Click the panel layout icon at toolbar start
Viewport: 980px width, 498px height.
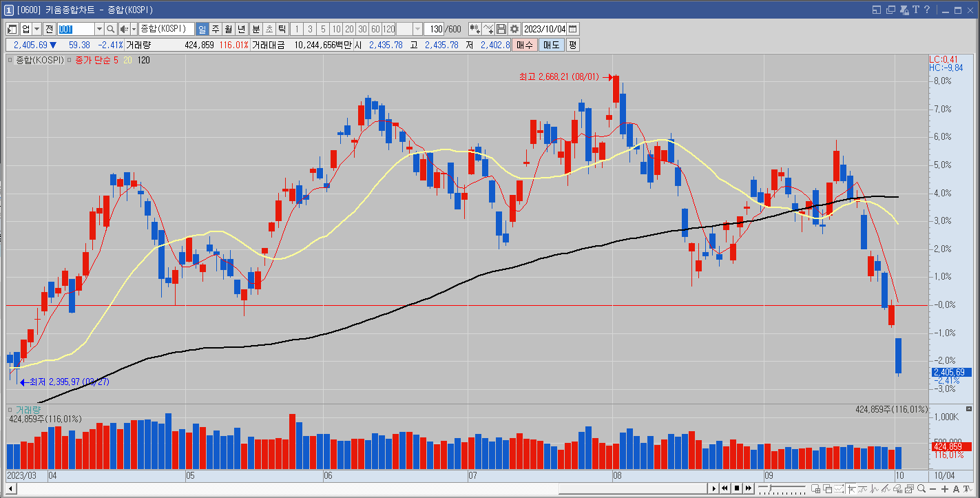[12, 29]
